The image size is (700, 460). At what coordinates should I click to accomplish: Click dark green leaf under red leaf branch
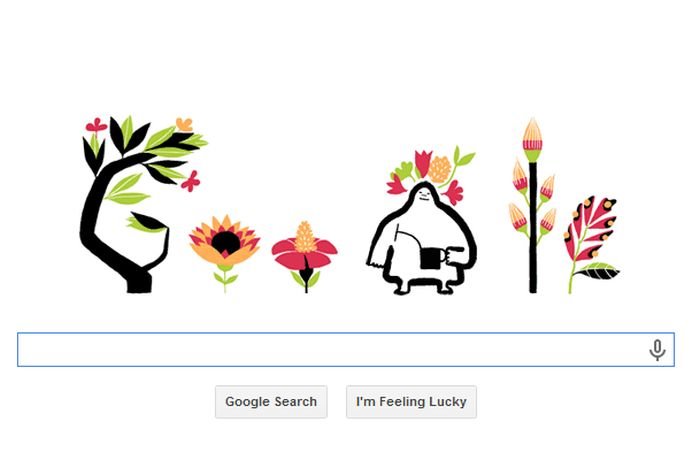599,271
